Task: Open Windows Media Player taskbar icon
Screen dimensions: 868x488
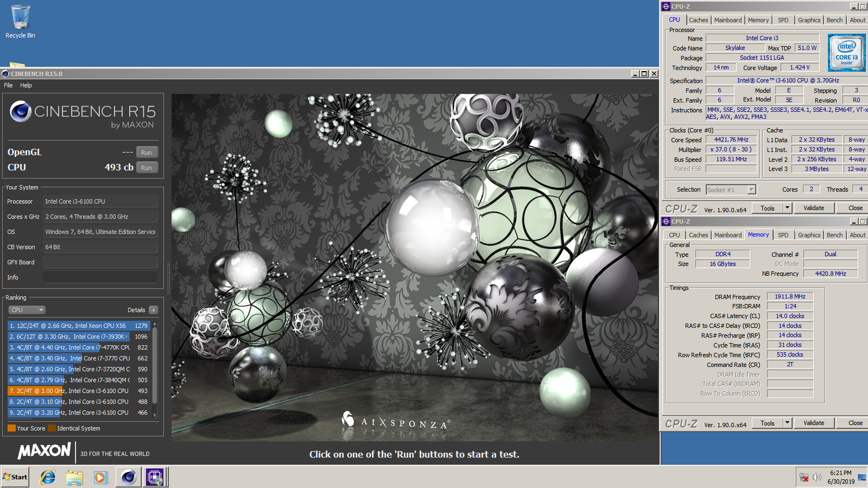Action: pyautogui.click(x=100, y=477)
